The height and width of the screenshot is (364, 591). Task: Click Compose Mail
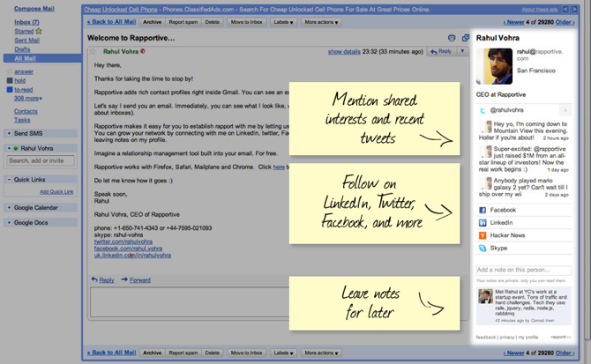34,9
